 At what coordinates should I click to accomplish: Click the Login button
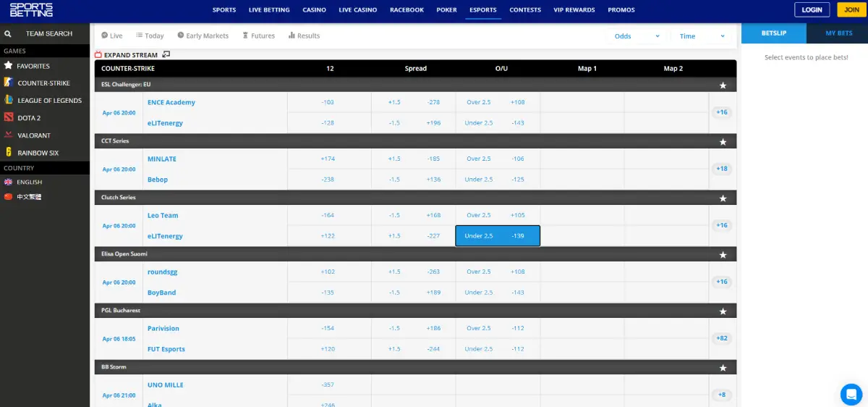812,9
